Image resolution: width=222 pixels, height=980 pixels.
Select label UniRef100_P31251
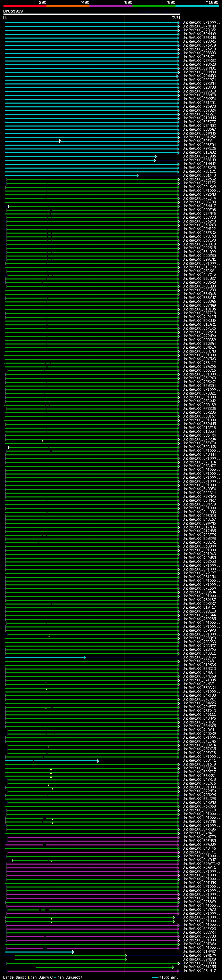click(x=199, y=103)
